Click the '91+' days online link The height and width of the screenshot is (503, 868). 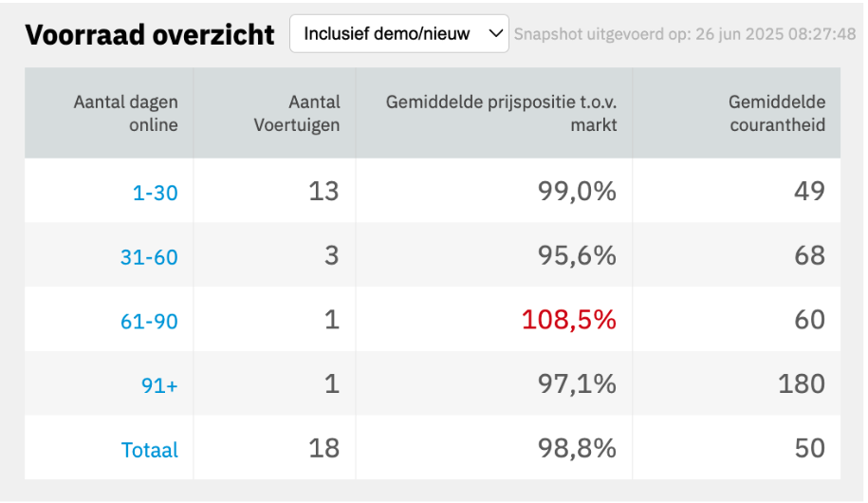[x=159, y=385]
